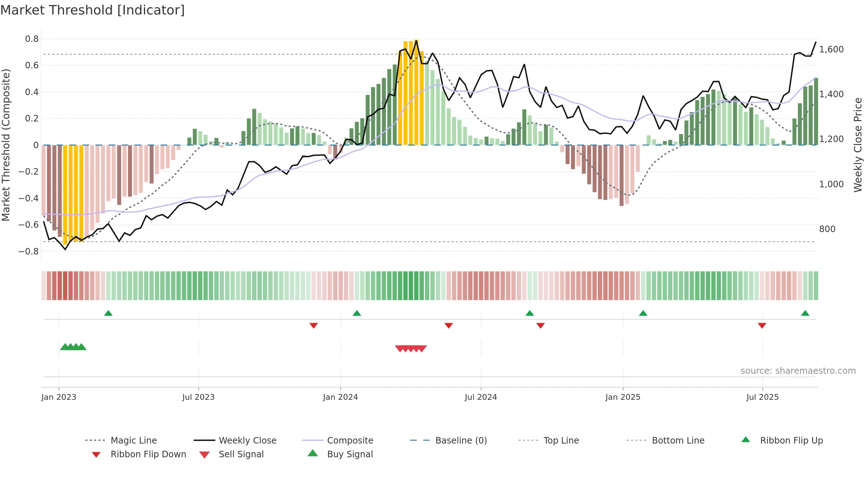868x488 pixels.
Task: Click the 1,600 price axis label
Action: point(831,49)
